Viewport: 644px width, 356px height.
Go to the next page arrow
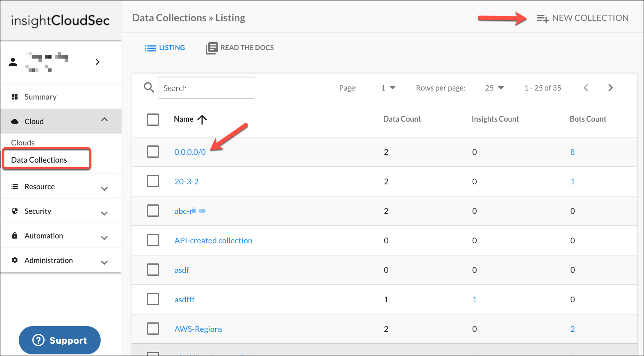click(610, 88)
